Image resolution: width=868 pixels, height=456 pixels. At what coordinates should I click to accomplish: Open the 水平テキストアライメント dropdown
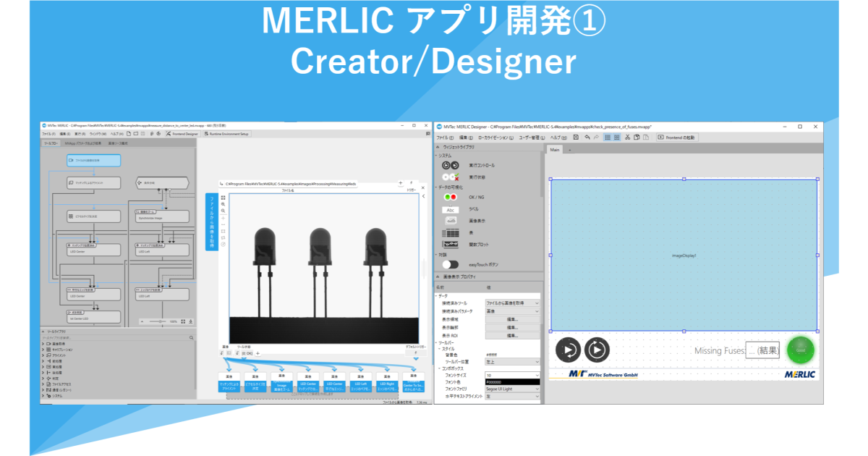512,397
